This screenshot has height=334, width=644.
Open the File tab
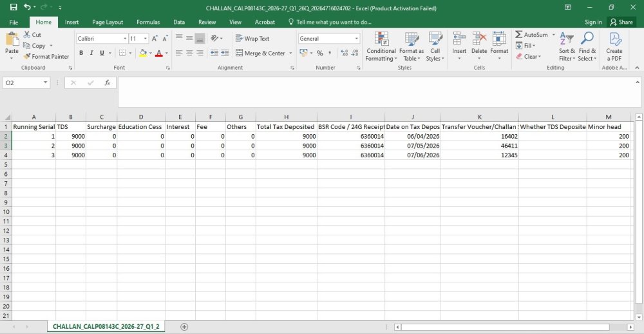click(14, 22)
